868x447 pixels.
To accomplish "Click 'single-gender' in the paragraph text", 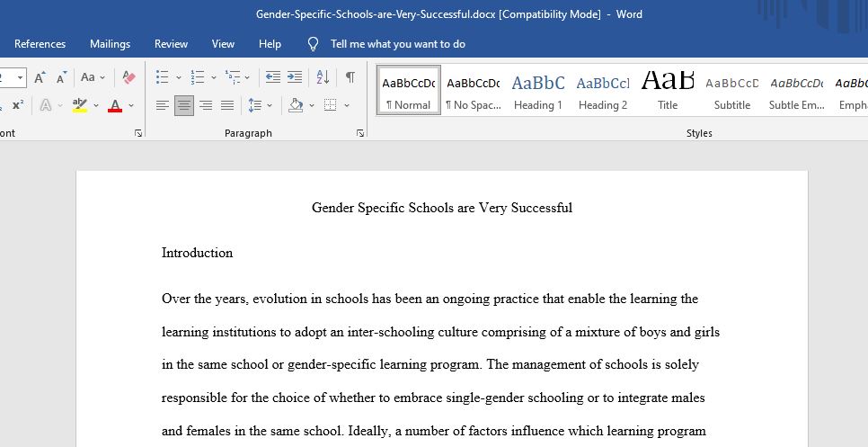I will (x=485, y=398).
